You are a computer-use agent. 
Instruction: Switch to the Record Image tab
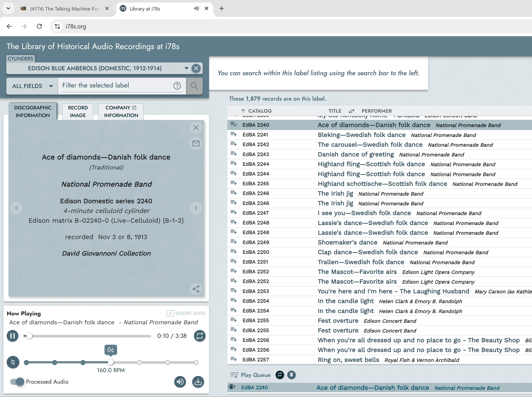pos(78,112)
